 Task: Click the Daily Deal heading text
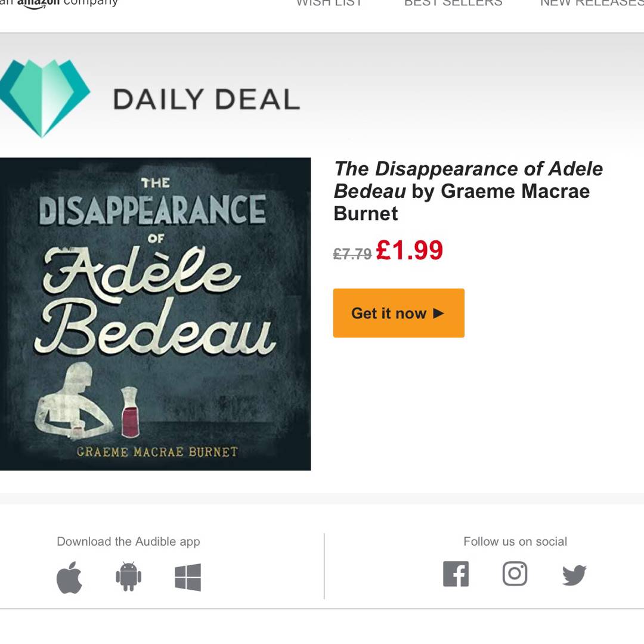coord(206,100)
